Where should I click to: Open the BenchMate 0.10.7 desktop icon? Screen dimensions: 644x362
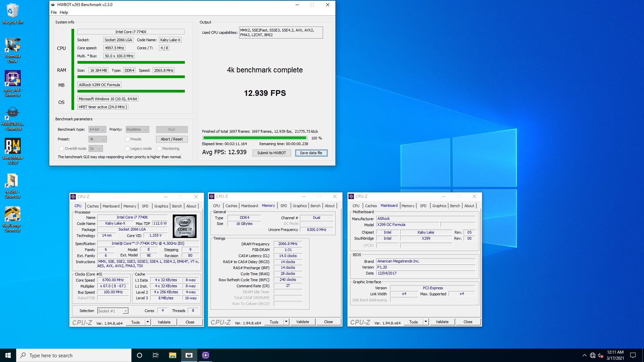tap(13, 151)
